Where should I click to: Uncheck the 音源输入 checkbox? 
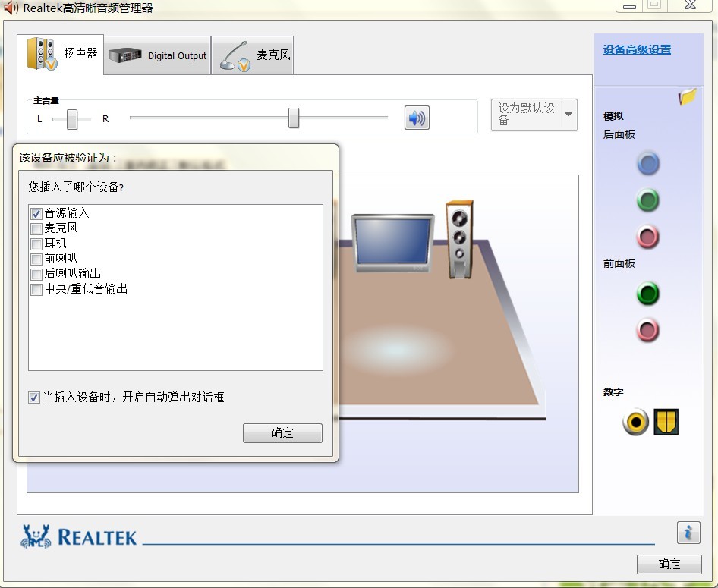pyautogui.click(x=36, y=213)
